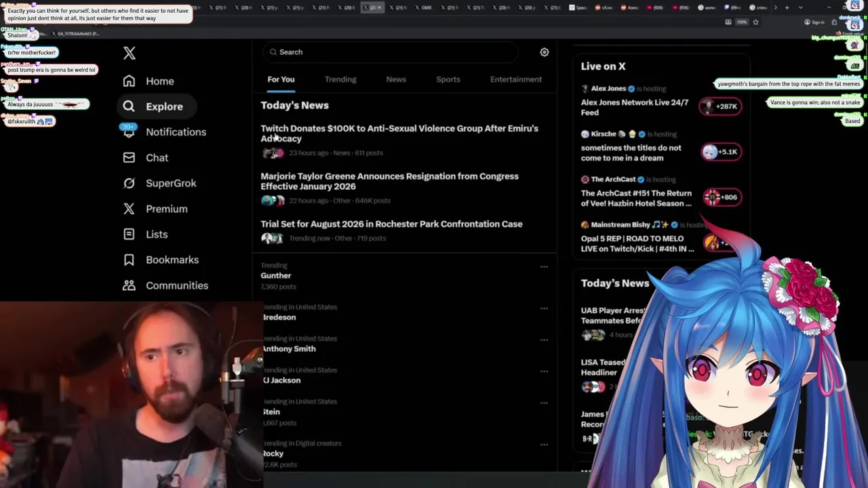The width and height of the screenshot is (868, 488).
Task: Switch to News tab
Action: click(x=396, y=79)
